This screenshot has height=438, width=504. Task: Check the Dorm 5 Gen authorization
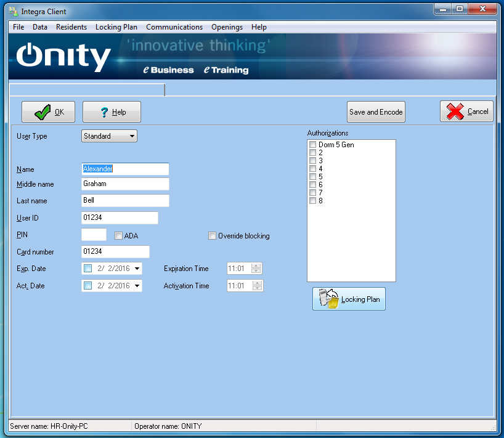coord(313,145)
